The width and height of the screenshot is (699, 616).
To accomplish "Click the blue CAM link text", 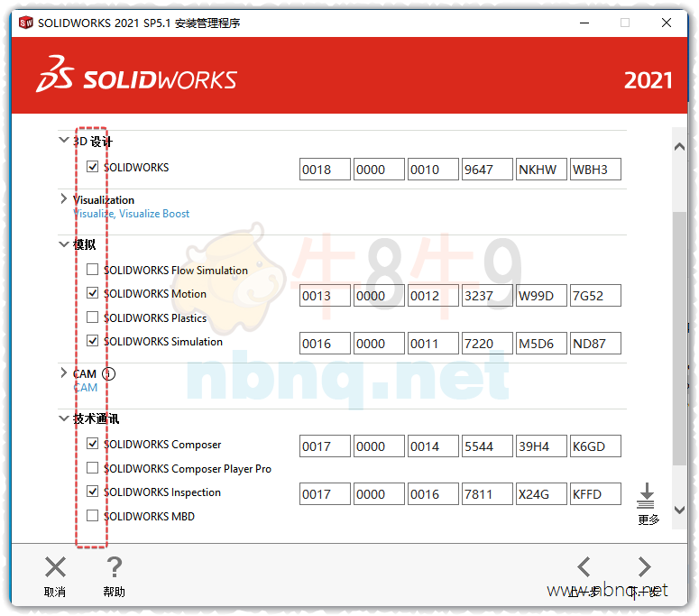I will point(85,387).
